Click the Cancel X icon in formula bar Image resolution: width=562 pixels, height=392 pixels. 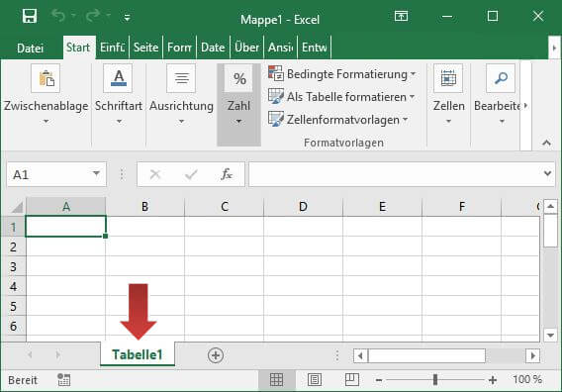pyautogui.click(x=155, y=174)
